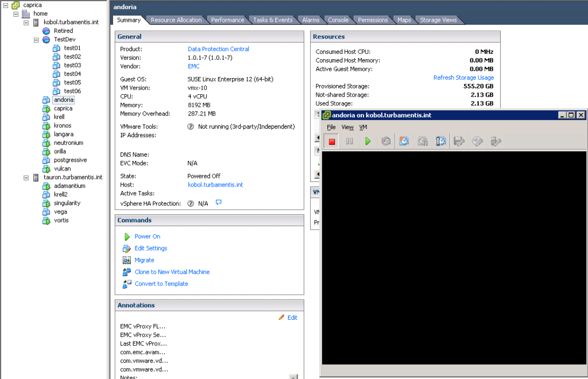Image resolution: width=588 pixels, height=379 pixels.
Task: Collapse the home datacenter tree node
Action: point(16,14)
